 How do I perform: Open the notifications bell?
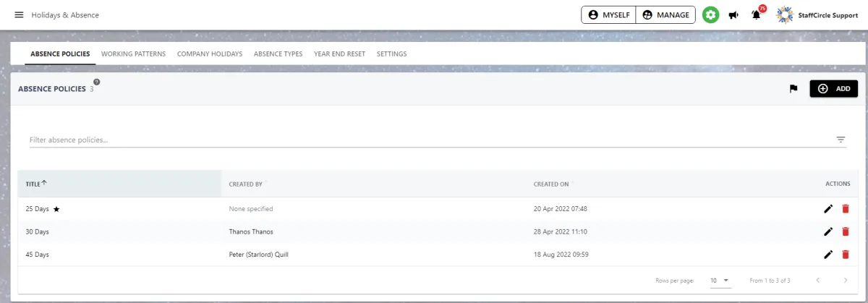coord(757,14)
